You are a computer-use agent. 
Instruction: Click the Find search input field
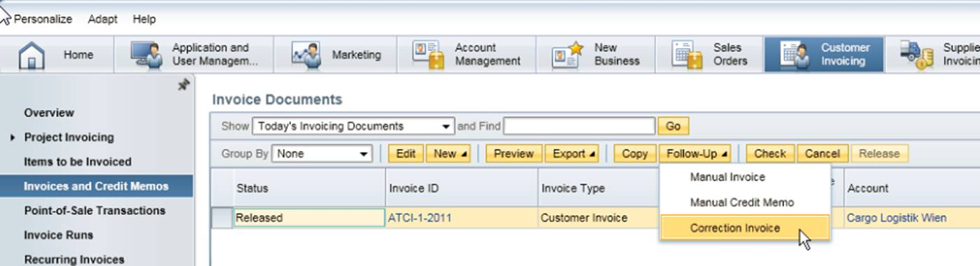tap(579, 127)
